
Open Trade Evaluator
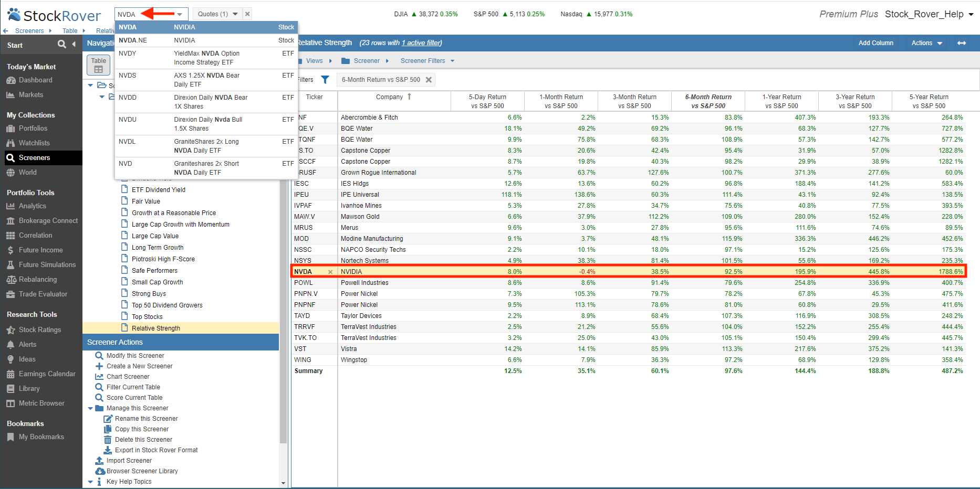click(43, 294)
